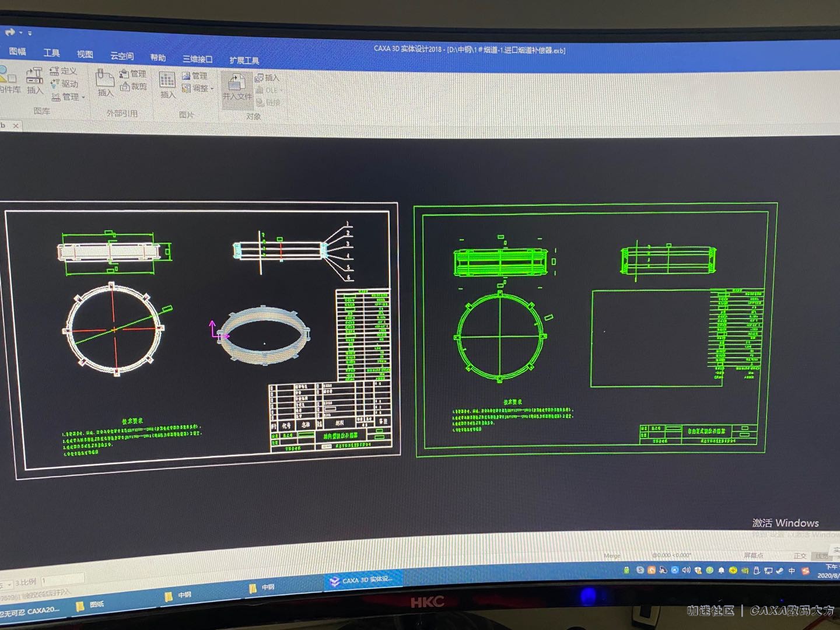Click the 插入 picture icon in 图片 group
This screenshot has width=840, height=630.
coord(167,84)
